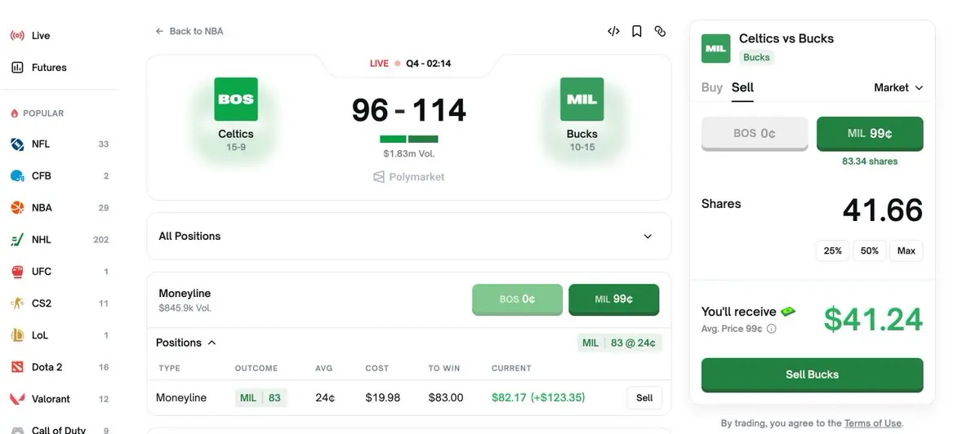980x434 pixels.
Task: Select the CS2 game icon
Action: pyautogui.click(x=17, y=303)
